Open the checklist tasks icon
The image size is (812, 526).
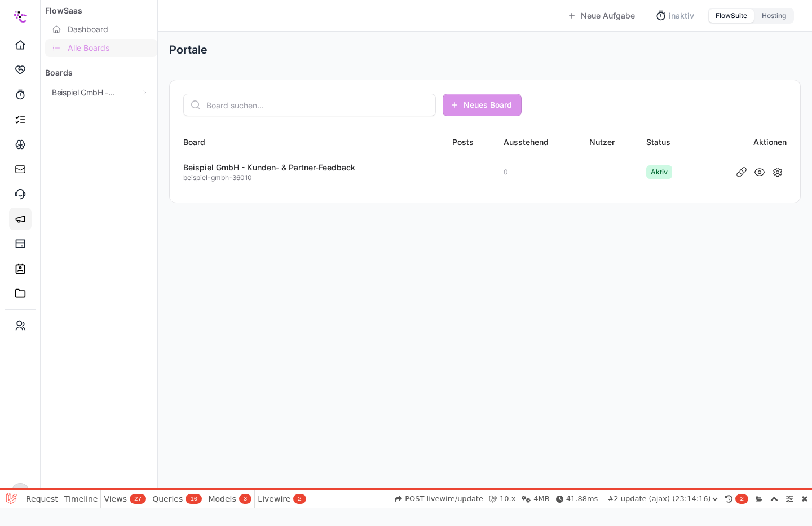coord(20,119)
